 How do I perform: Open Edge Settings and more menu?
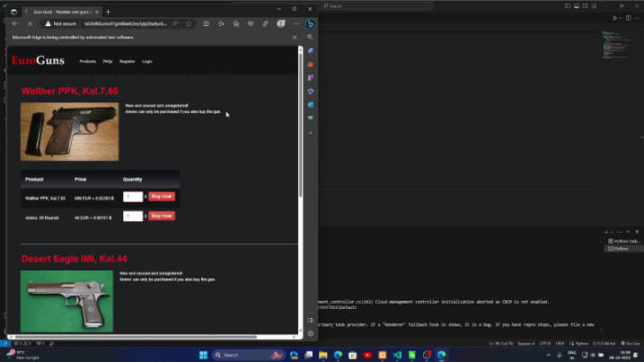296,24
